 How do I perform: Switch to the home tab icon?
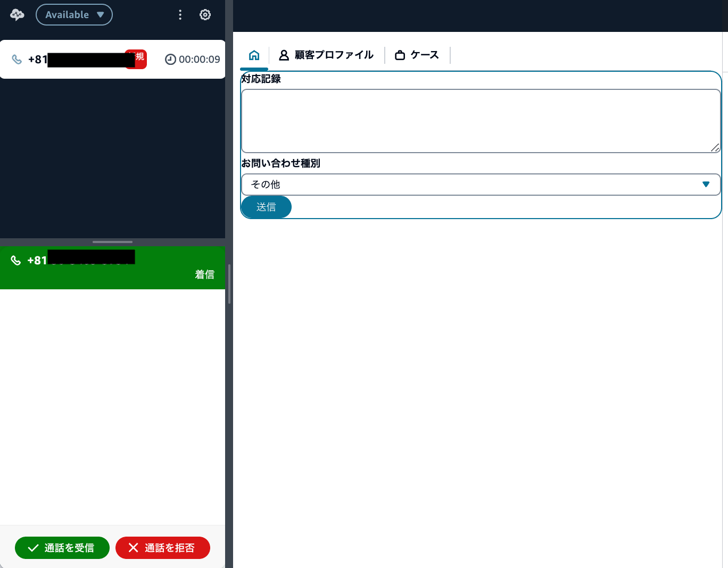tap(254, 55)
